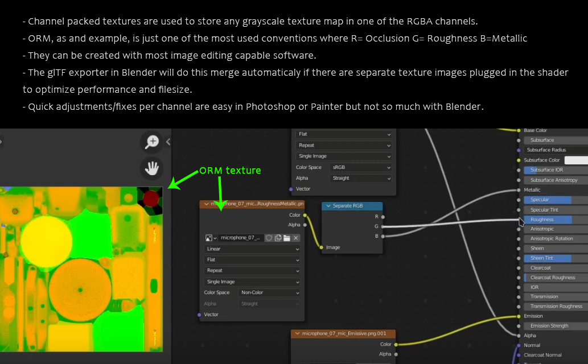Open Single Image source dropdown in RoughnessMetallic node
588x364 pixels.
tap(252, 282)
